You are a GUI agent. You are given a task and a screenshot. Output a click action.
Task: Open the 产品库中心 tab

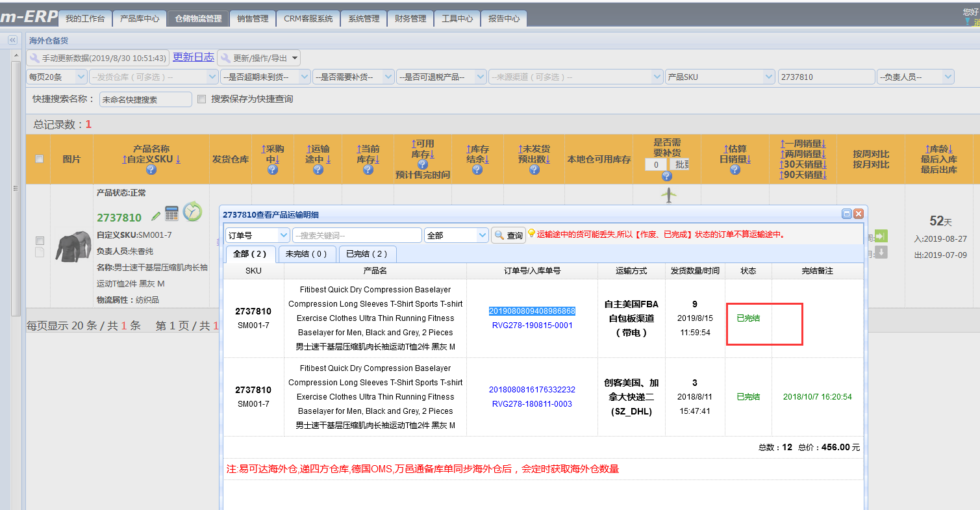point(140,19)
